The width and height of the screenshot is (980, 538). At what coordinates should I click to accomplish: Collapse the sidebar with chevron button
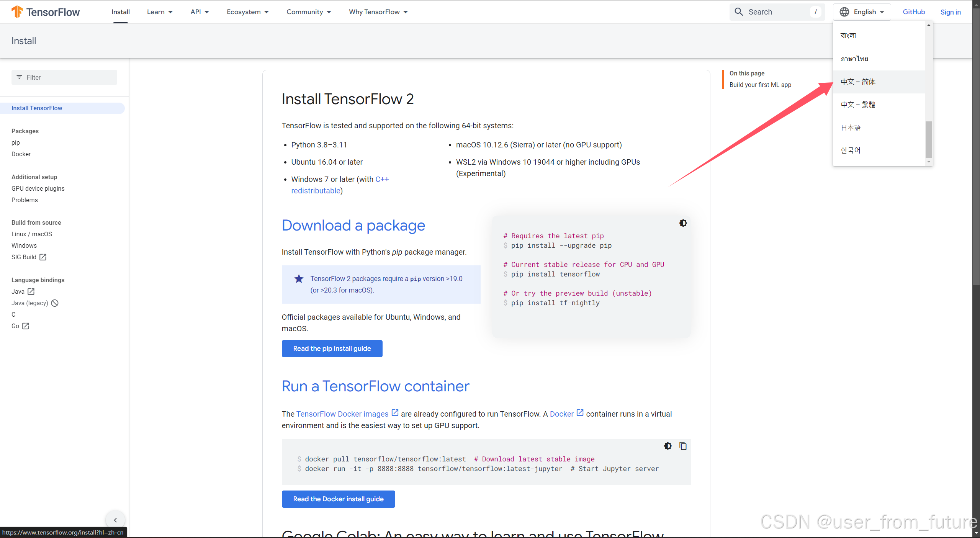[x=115, y=520]
